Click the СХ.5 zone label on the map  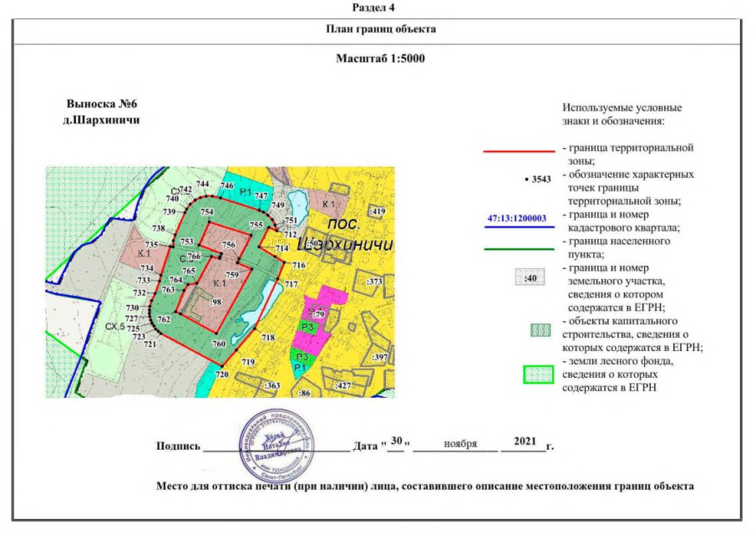(x=114, y=326)
